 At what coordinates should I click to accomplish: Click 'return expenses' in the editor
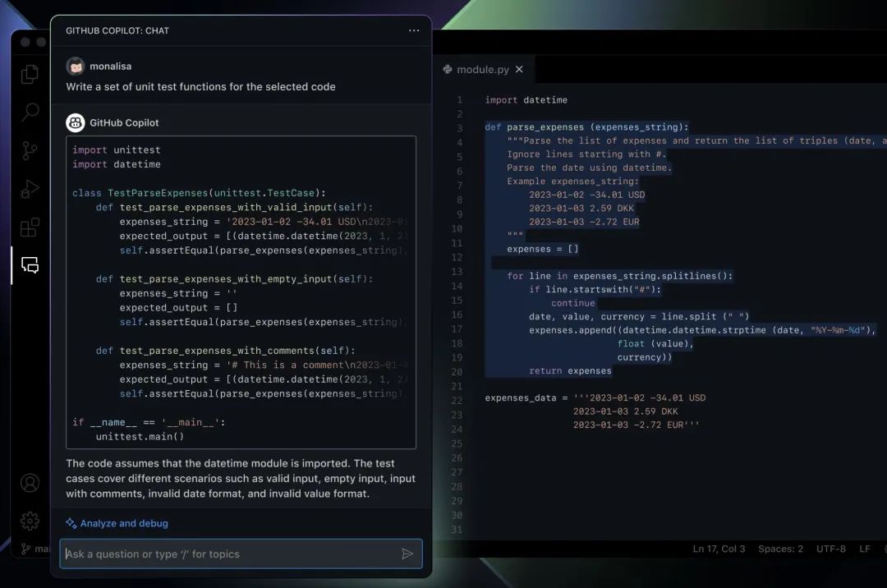coord(570,371)
